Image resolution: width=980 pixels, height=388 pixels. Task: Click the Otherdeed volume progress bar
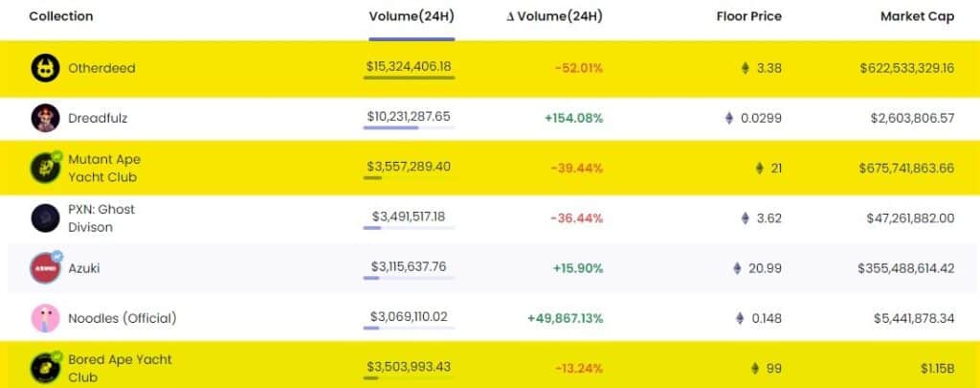click(410, 78)
